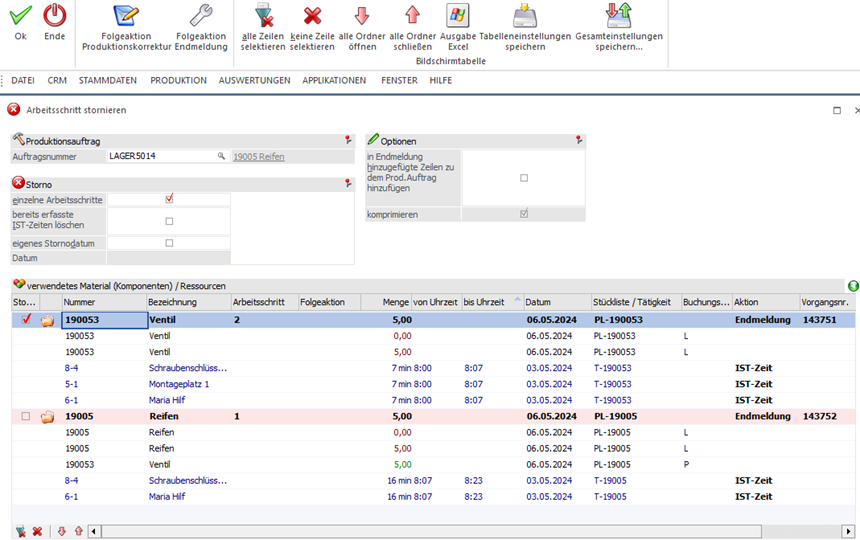The height and width of the screenshot is (540, 860).
Task: Open Folgeaktion Endmeldung wrench icon
Action: 201,16
